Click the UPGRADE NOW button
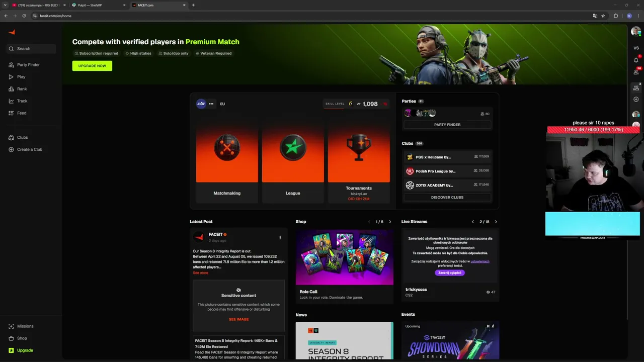The height and width of the screenshot is (362, 644). coord(92,66)
